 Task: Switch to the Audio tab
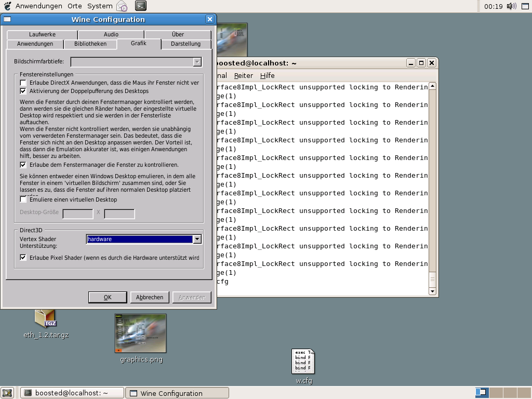pos(111,34)
